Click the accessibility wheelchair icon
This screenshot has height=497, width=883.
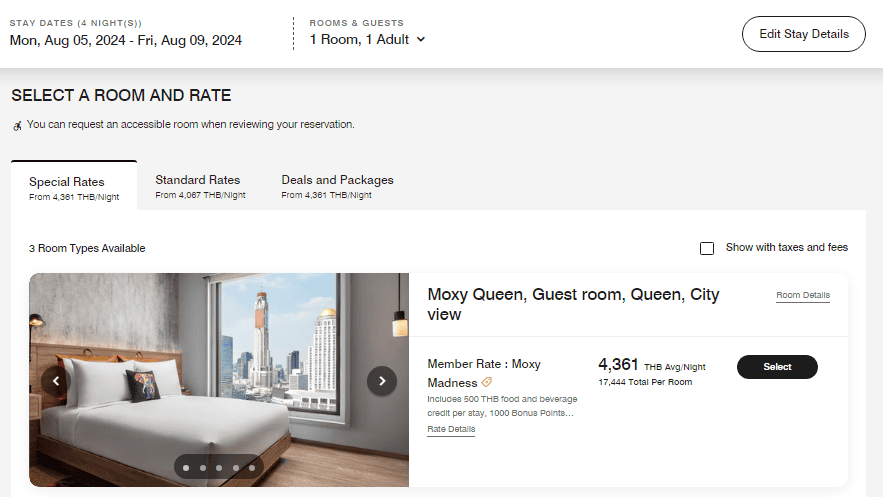tap(17, 126)
